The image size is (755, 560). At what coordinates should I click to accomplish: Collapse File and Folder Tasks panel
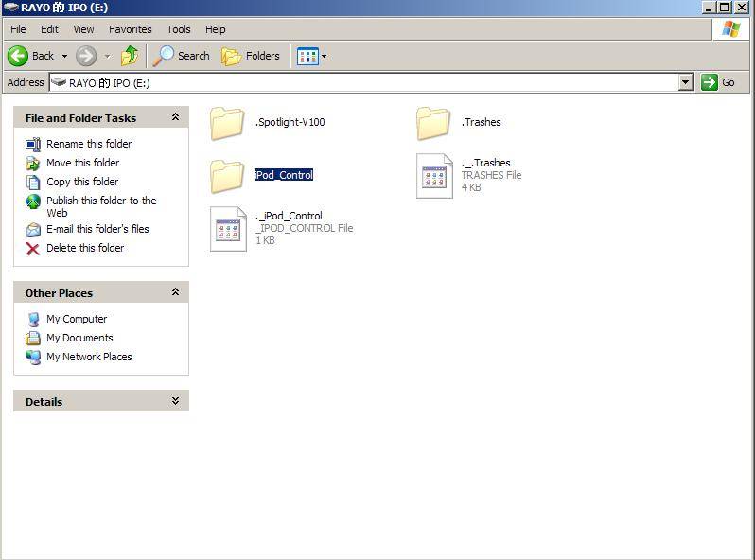[175, 117]
